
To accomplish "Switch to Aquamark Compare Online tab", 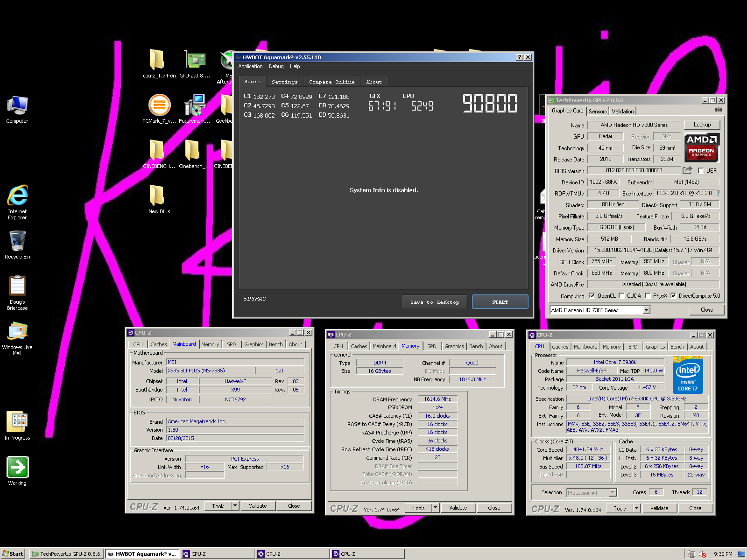I will (x=332, y=82).
